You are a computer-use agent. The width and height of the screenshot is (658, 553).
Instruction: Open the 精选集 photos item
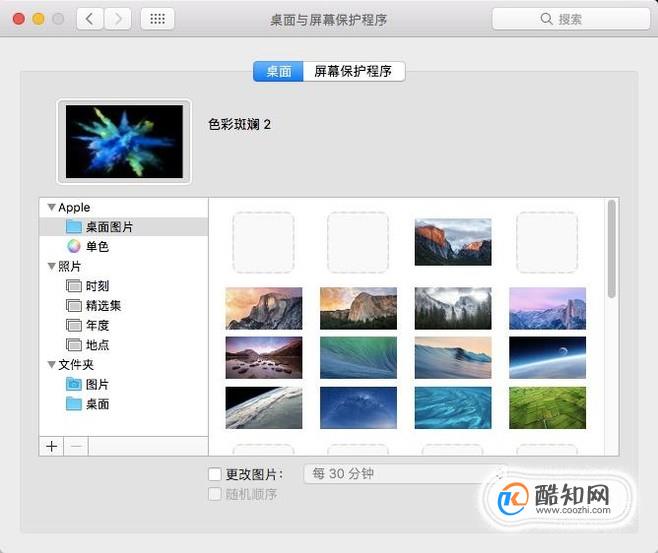point(93,305)
